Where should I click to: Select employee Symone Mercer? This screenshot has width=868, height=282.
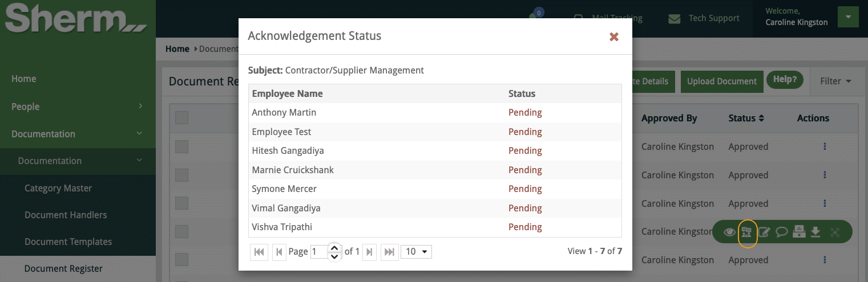coord(284,189)
